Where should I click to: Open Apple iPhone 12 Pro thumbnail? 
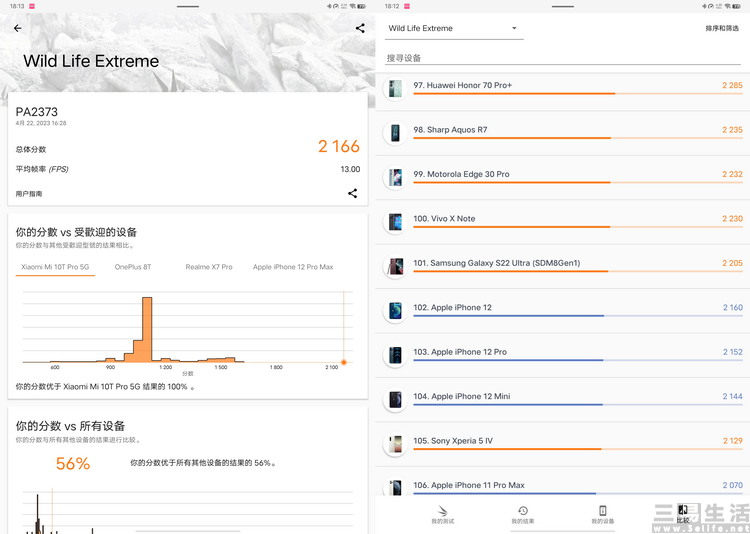[x=395, y=356]
